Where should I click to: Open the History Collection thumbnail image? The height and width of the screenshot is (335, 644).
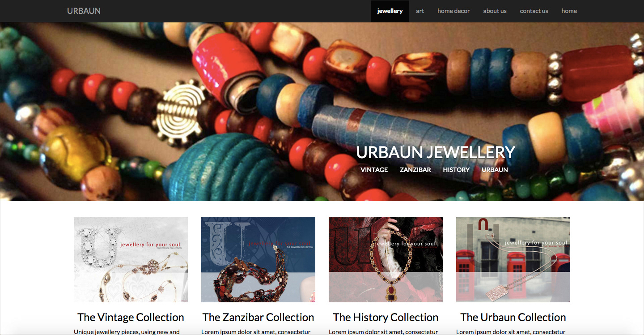[x=386, y=259]
